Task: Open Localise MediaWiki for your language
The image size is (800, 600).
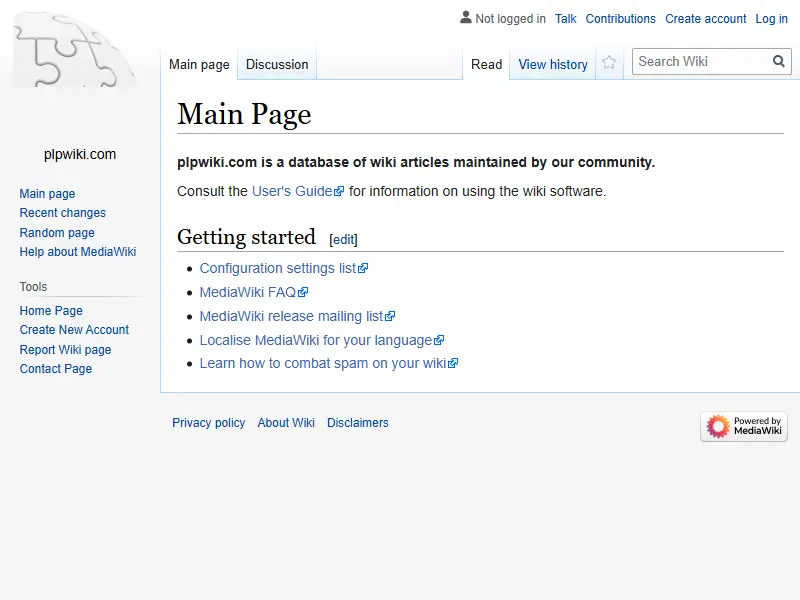Action: click(x=321, y=340)
